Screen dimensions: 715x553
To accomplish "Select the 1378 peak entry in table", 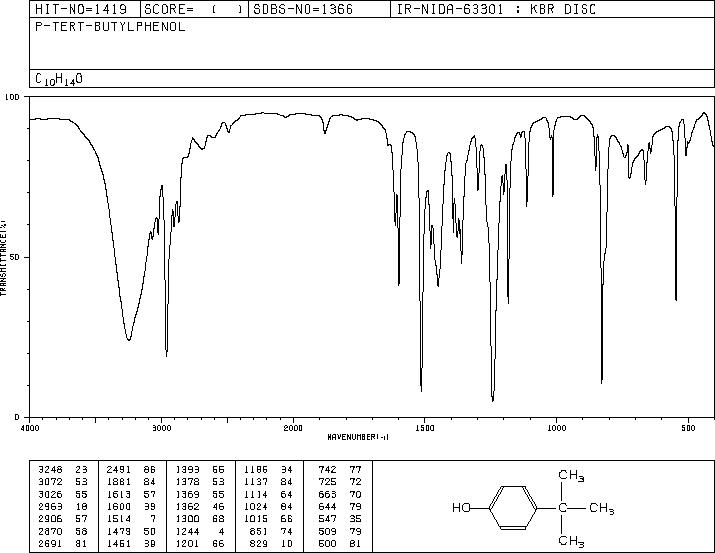I will 200,481.
